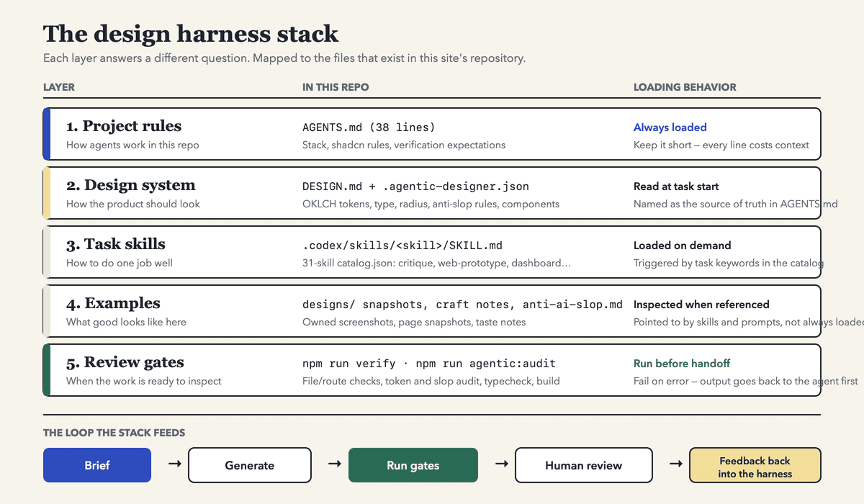Click the IN THIS REPO column header

click(x=336, y=87)
